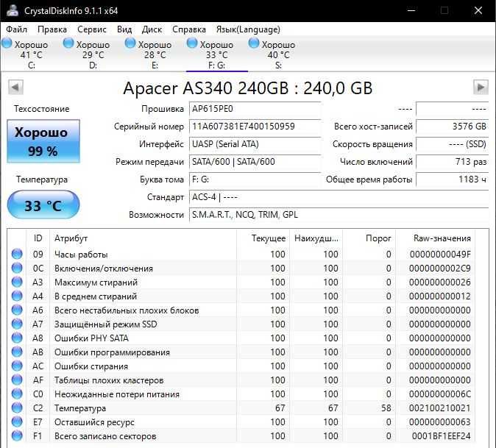This screenshot has width=496, height=448.
Task: Click raw value 0001BF1EEF24
Action: (x=441, y=436)
